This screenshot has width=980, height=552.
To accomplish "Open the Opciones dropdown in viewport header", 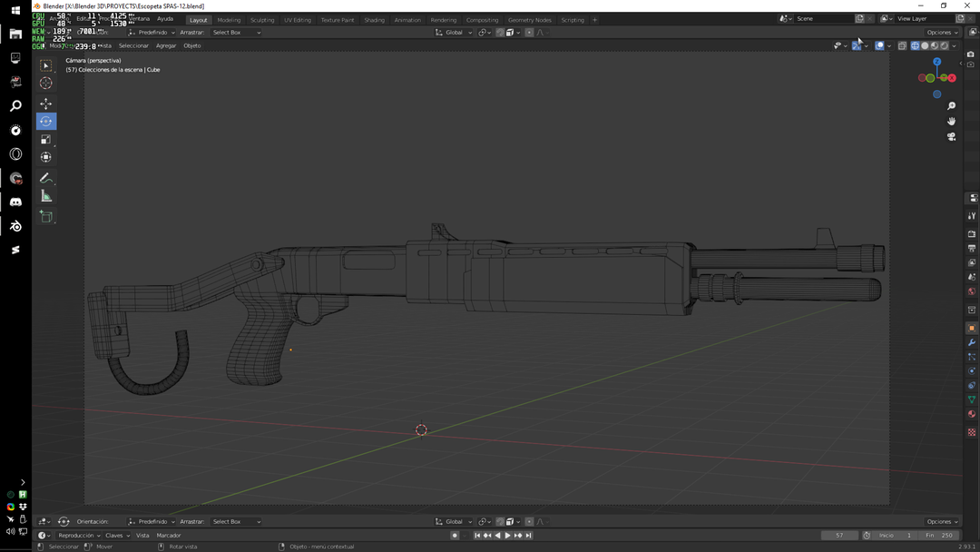I will 940,32.
